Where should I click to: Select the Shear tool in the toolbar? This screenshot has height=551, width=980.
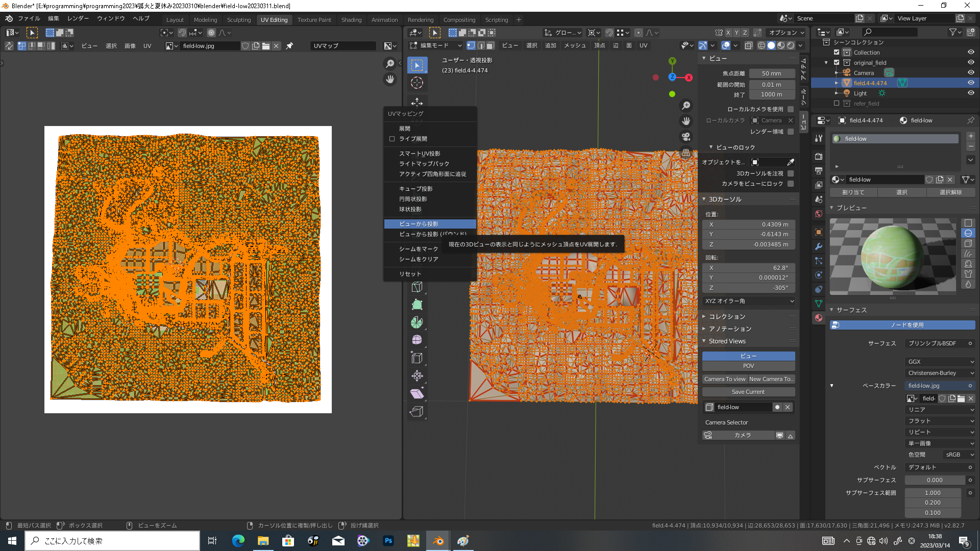coord(417,394)
